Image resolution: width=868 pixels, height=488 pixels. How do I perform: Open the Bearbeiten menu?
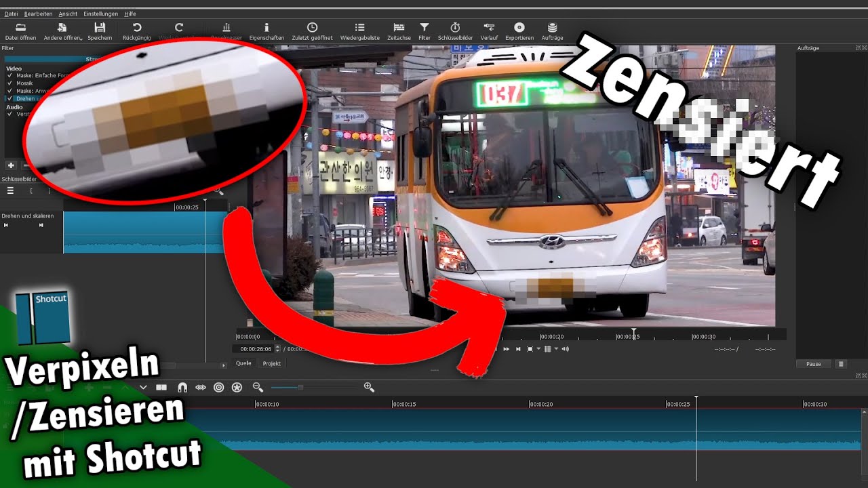coord(38,14)
